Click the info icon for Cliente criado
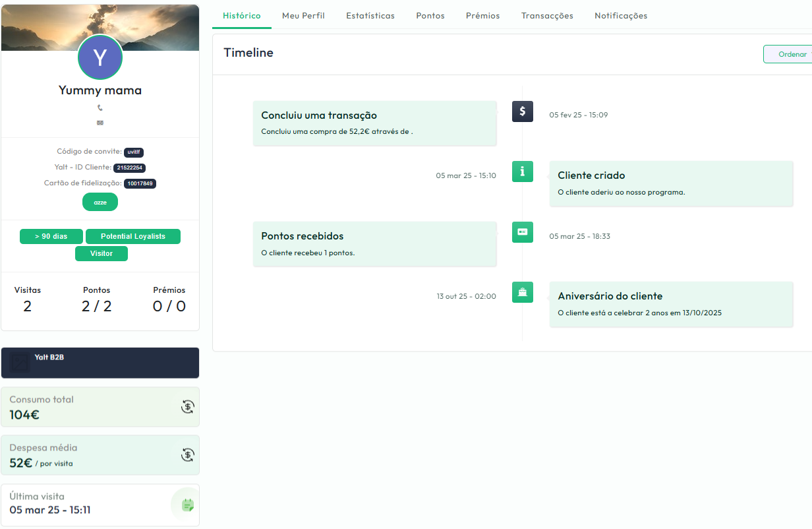Image resolution: width=812 pixels, height=529 pixels. (522, 171)
